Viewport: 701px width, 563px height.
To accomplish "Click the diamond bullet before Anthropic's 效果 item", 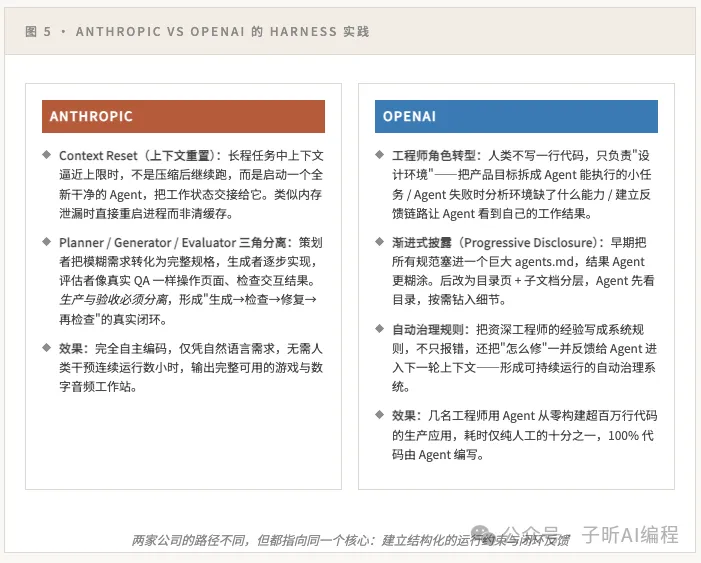I will pos(46,347).
